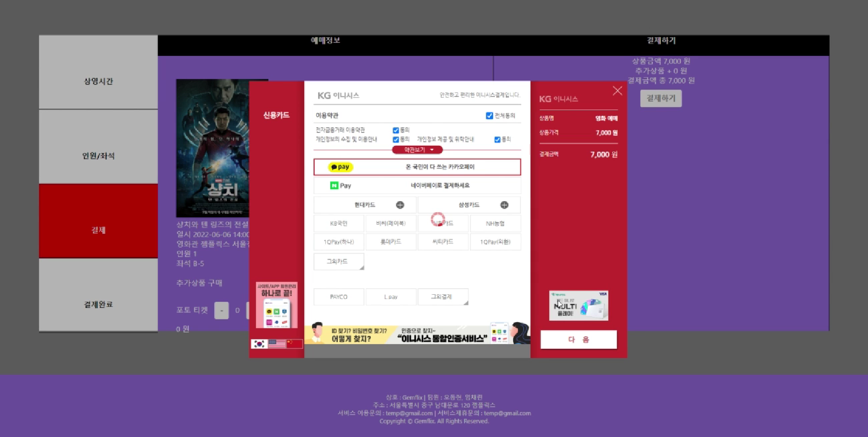Choose Naver Pay as payment method
Viewport: 868px width, 437px height.
pyautogui.click(x=417, y=185)
